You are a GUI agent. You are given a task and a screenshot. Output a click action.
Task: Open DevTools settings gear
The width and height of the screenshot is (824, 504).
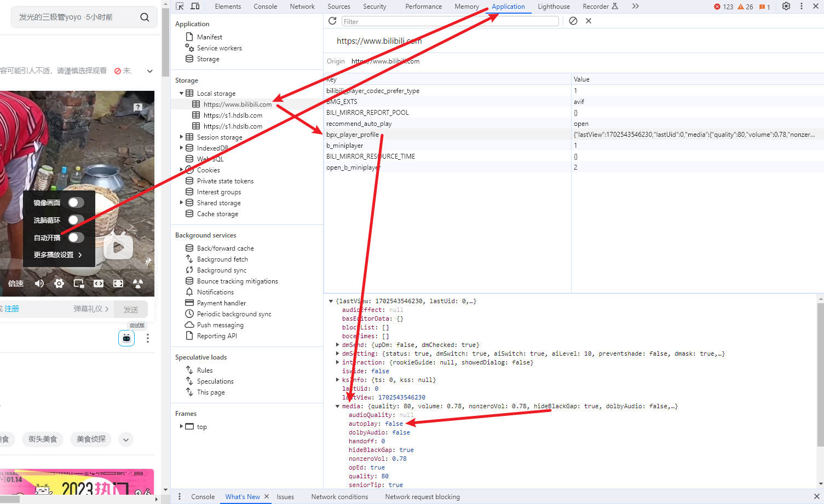click(x=786, y=7)
